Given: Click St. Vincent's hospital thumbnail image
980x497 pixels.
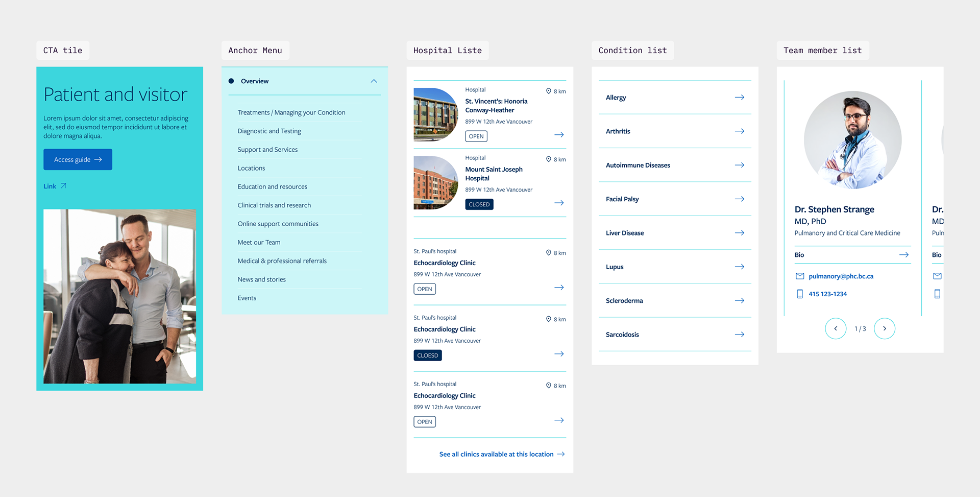Looking at the screenshot, I should pos(435,114).
